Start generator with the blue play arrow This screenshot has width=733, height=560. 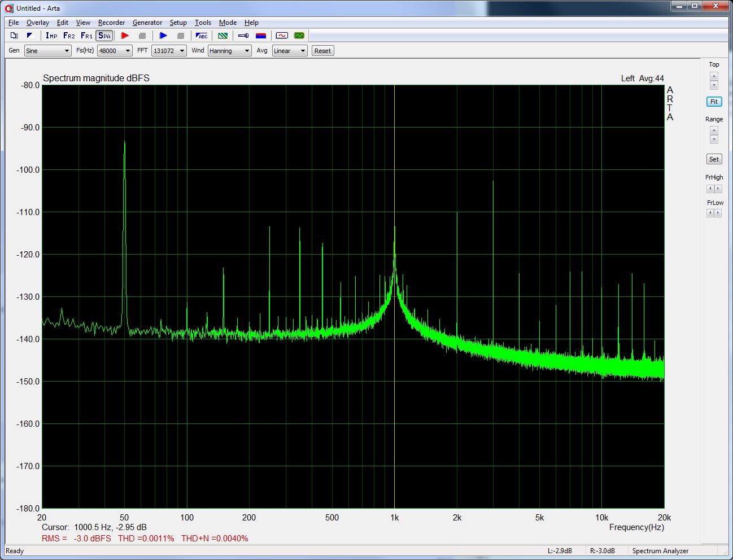tap(163, 36)
